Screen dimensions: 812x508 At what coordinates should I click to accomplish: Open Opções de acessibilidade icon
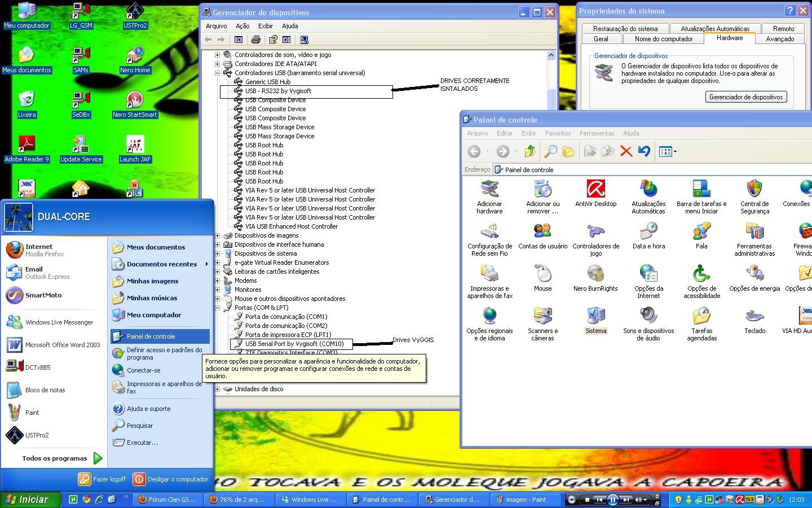click(701, 282)
